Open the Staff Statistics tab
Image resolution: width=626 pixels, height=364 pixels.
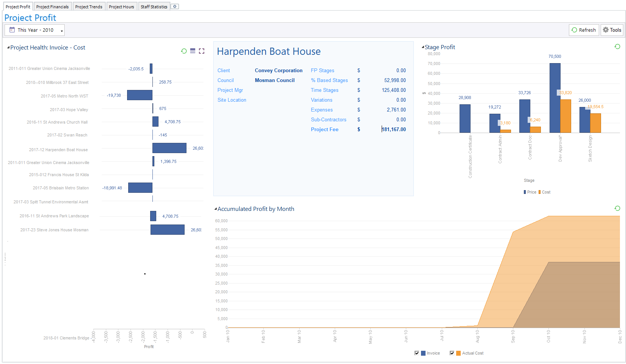pos(154,6)
